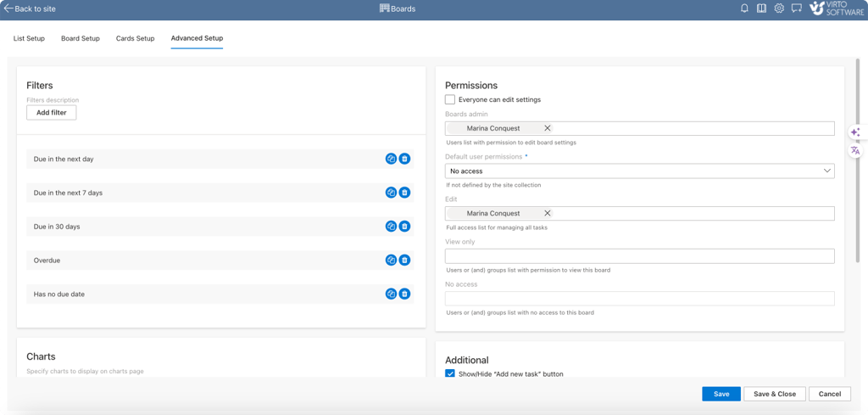
Task: Copy the "Due in 30 days" filter
Action: pyautogui.click(x=391, y=227)
